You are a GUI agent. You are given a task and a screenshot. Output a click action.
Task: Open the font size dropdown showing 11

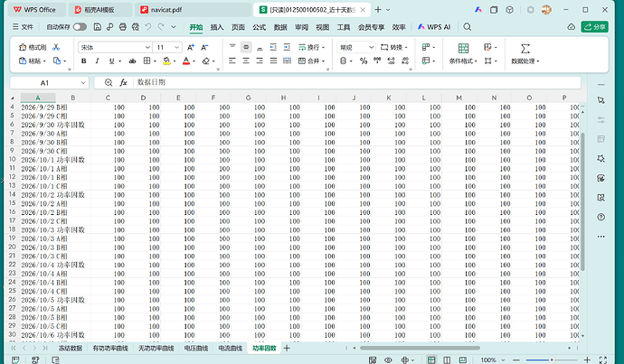tap(176, 47)
